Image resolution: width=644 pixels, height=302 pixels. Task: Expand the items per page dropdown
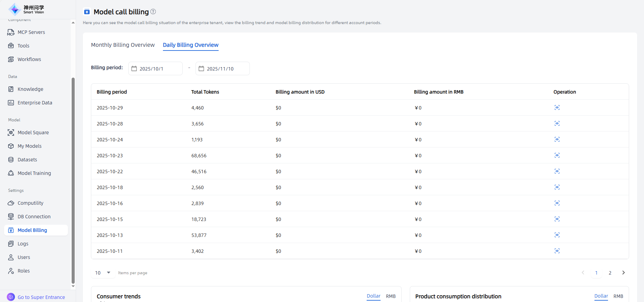[x=103, y=273]
